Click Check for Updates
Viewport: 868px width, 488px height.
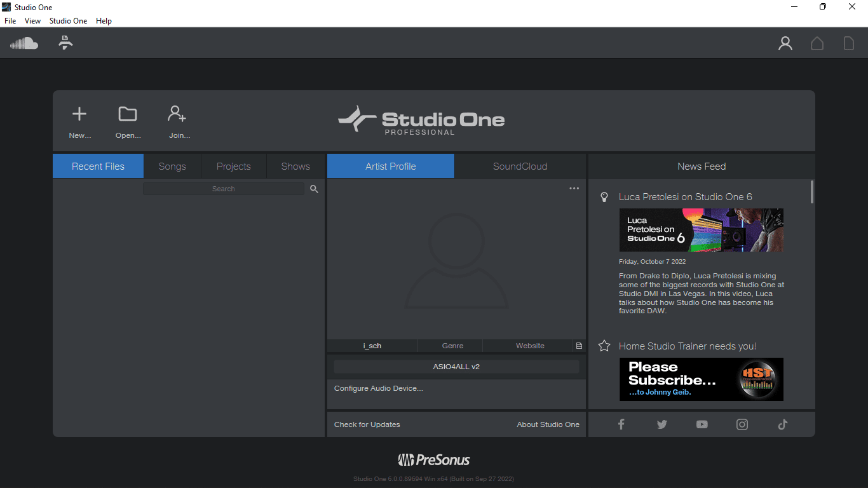367,424
